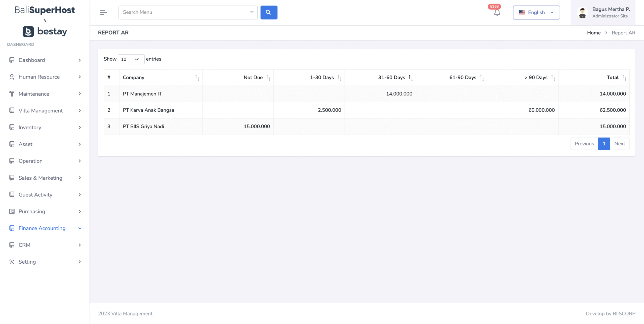Click the notification bell icon
This screenshot has height=324, width=644.
click(497, 13)
